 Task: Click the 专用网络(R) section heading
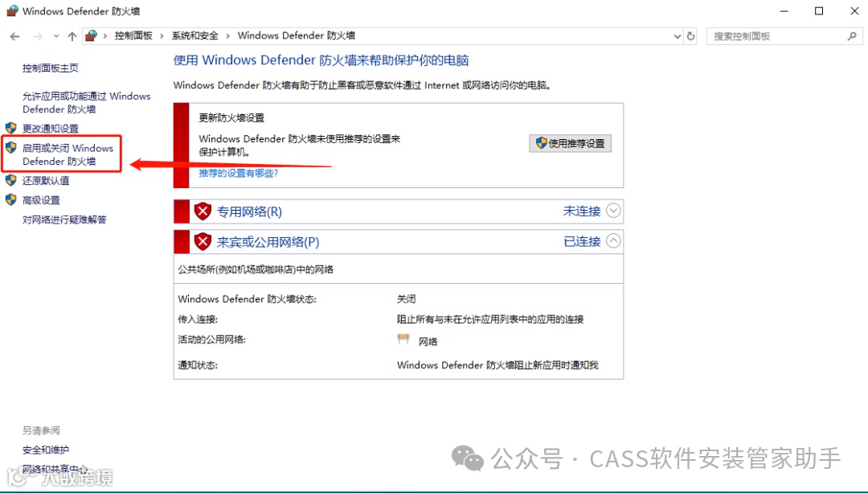250,212
